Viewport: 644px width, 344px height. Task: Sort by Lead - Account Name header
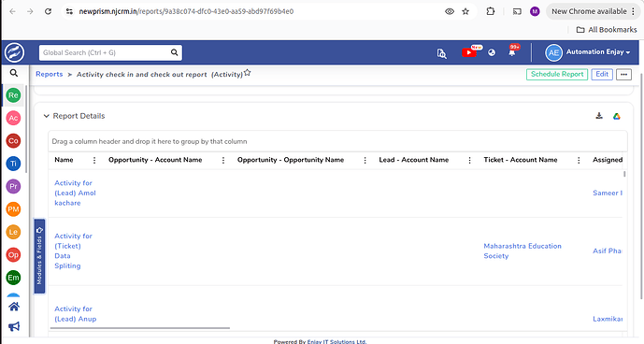click(413, 160)
